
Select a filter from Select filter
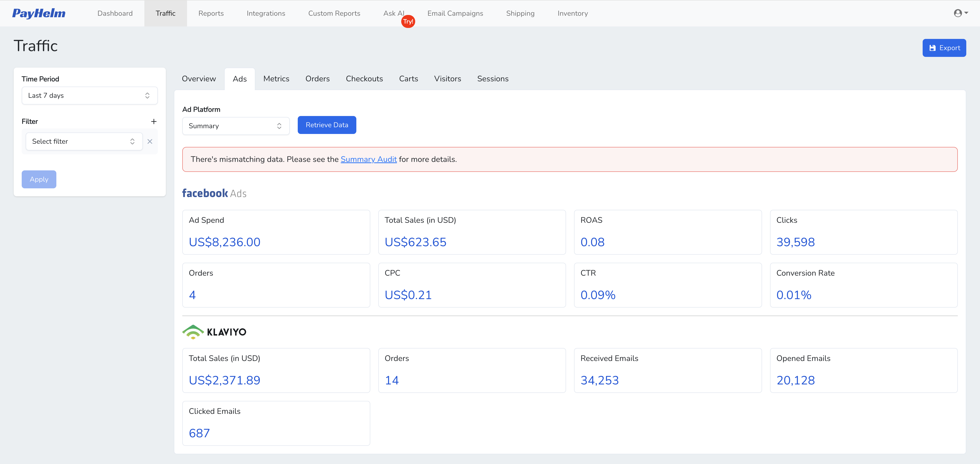[84, 141]
